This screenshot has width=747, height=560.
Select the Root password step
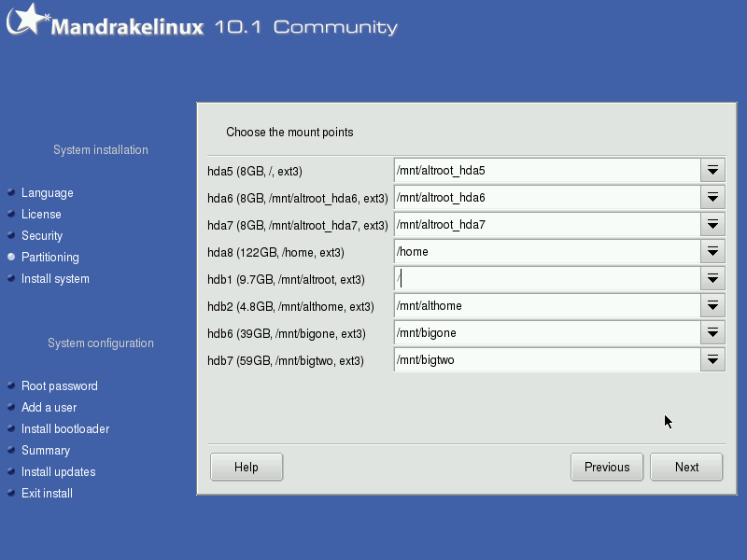[x=60, y=385]
